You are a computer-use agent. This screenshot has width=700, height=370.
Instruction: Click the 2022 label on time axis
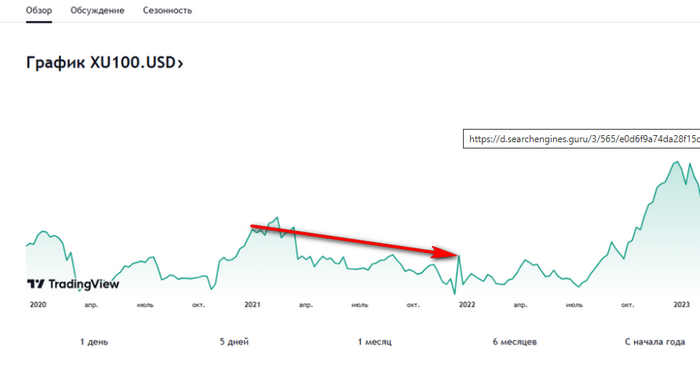tap(467, 305)
